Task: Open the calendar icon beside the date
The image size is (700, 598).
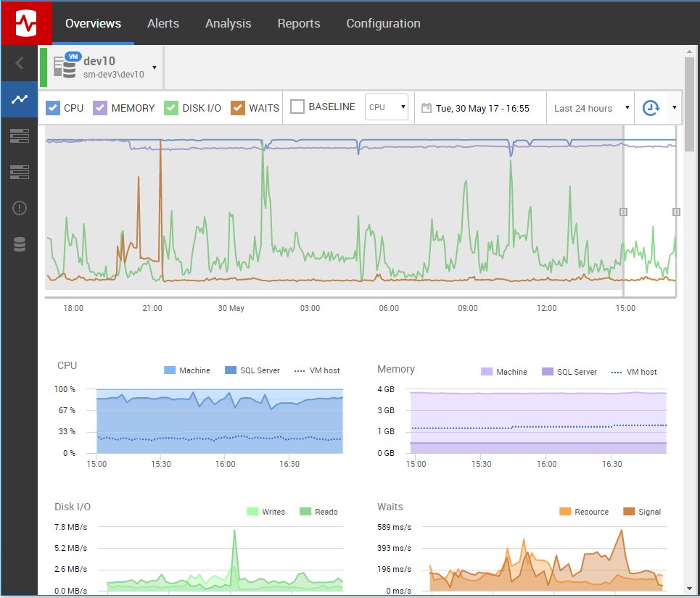Action: (427, 108)
